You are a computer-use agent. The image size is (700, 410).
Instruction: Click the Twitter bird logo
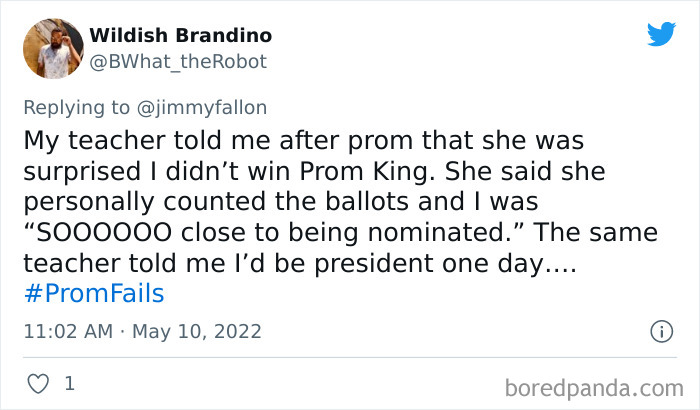(x=661, y=34)
